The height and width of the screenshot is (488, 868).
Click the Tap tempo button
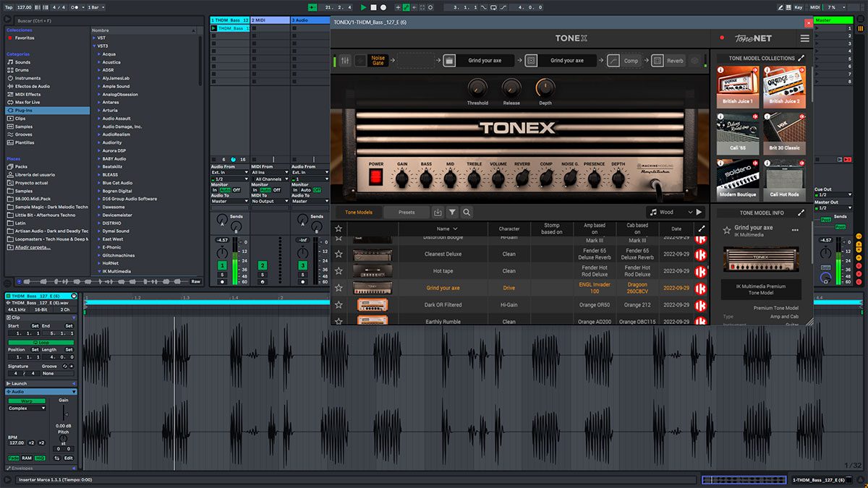coord(8,7)
